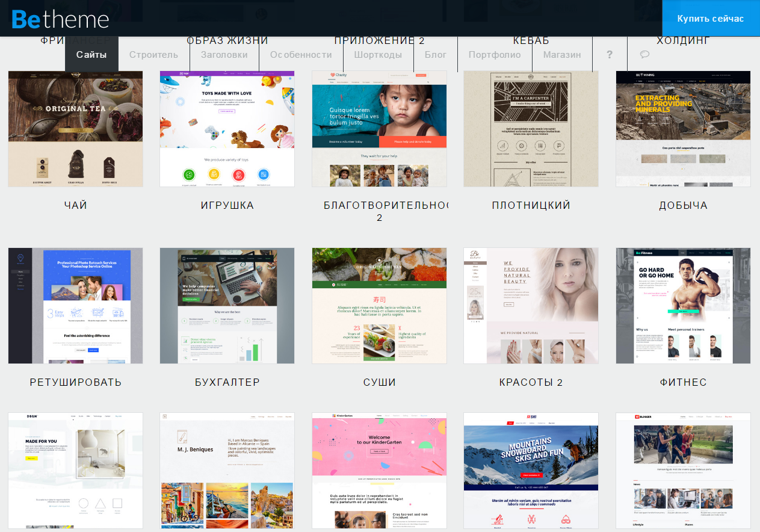The image size is (760, 532).
Task: Click the ЧАЙ caption text
Action: (76, 205)
